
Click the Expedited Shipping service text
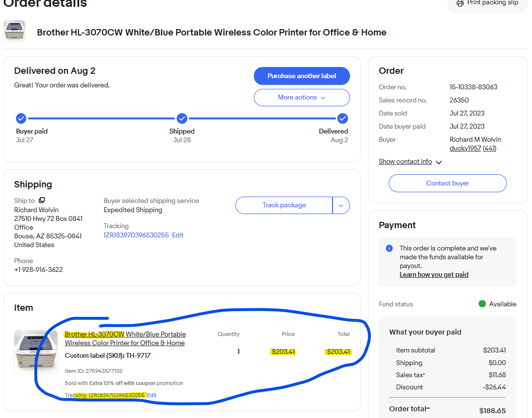coord(133,210)
